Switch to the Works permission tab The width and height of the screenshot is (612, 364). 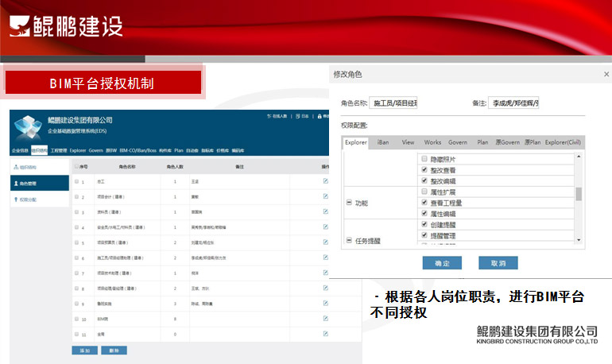432,142
